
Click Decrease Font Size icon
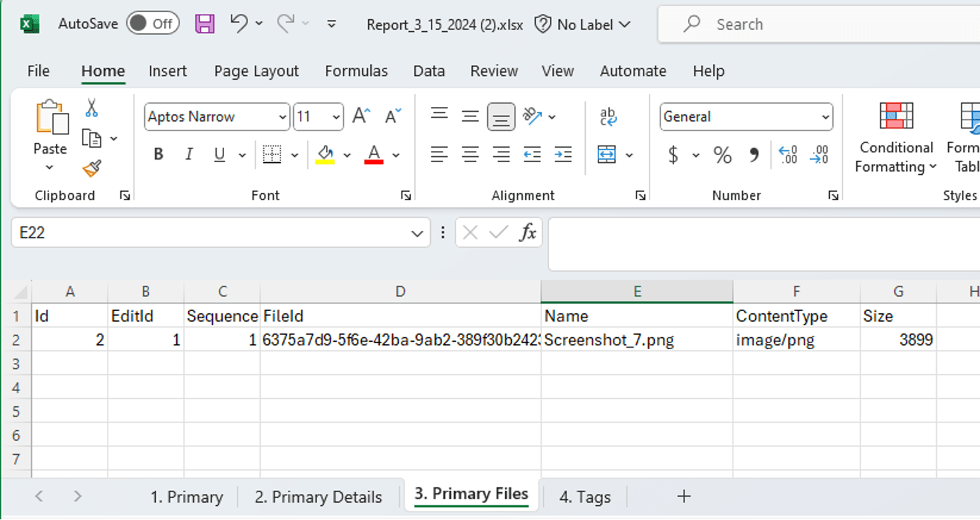pos(394,116)
